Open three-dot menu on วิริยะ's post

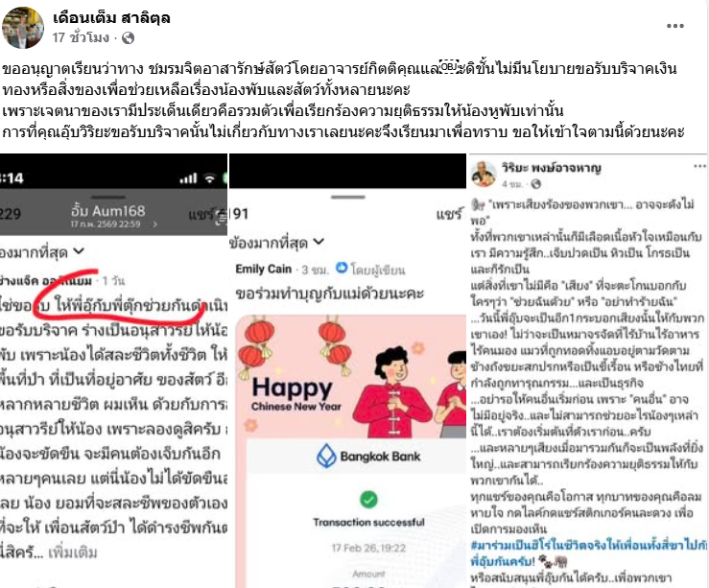[x=699, y=166]
